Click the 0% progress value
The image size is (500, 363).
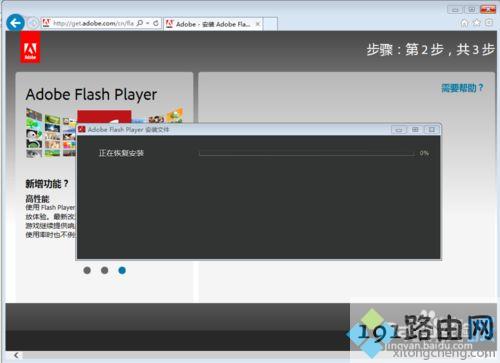point(424,153)
